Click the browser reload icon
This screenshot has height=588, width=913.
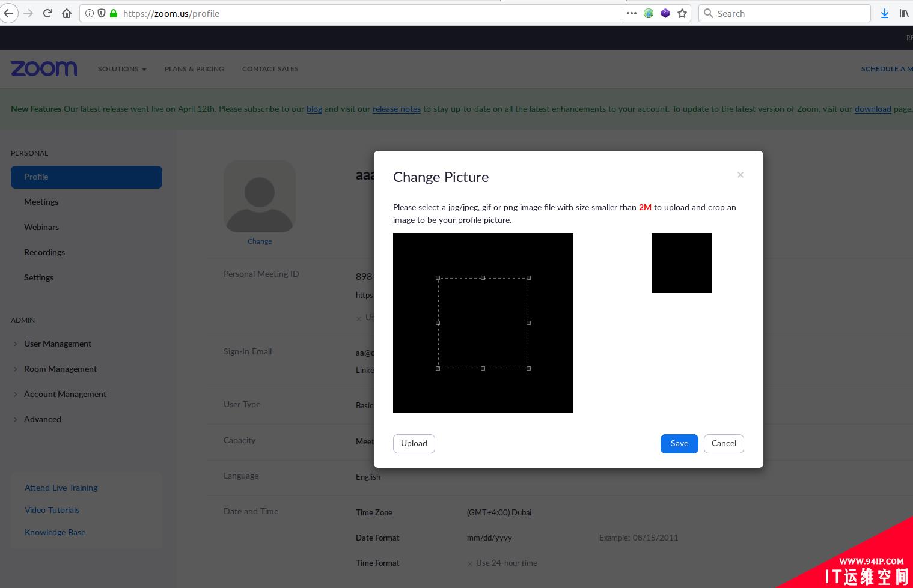(47, 13)
